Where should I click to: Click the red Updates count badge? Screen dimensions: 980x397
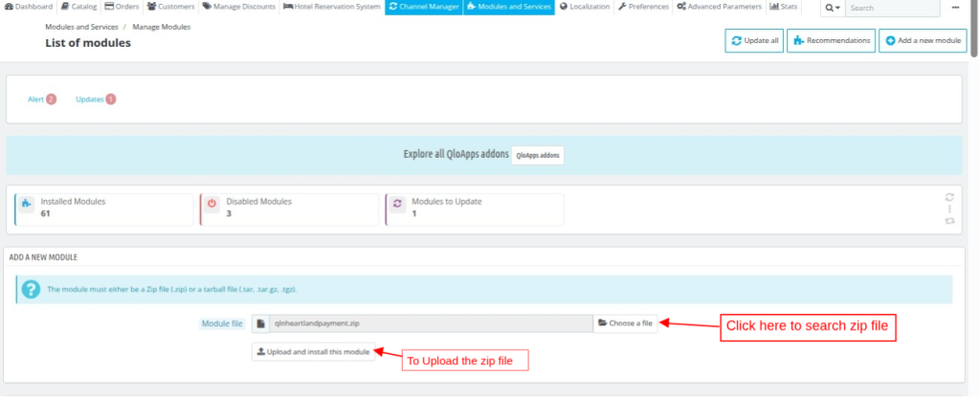(111, 99)
